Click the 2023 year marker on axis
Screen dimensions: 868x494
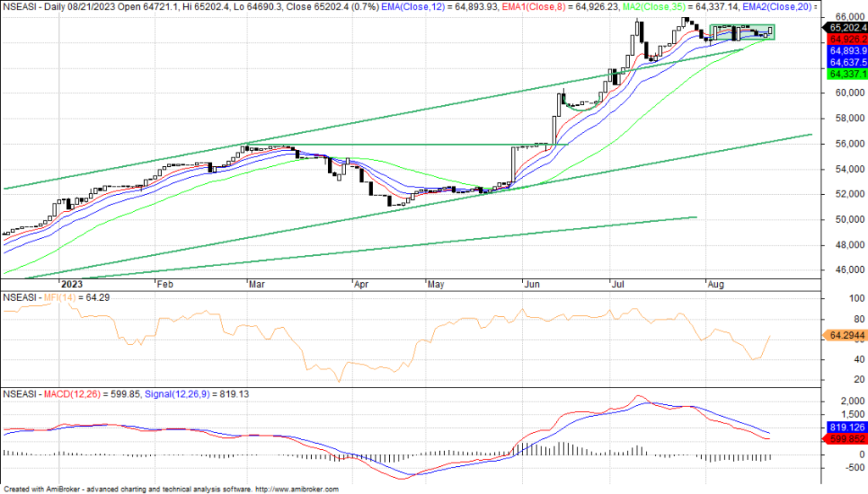pos(70,286)
